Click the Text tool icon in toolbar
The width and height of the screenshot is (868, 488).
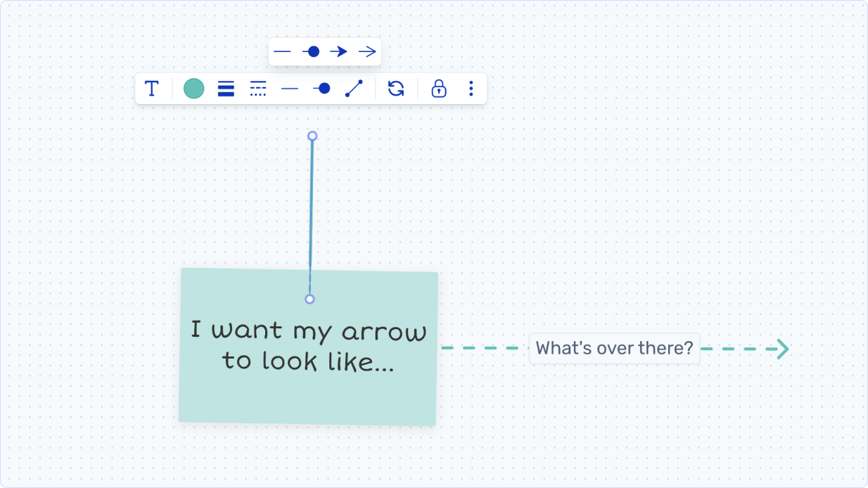coord(152,89)
